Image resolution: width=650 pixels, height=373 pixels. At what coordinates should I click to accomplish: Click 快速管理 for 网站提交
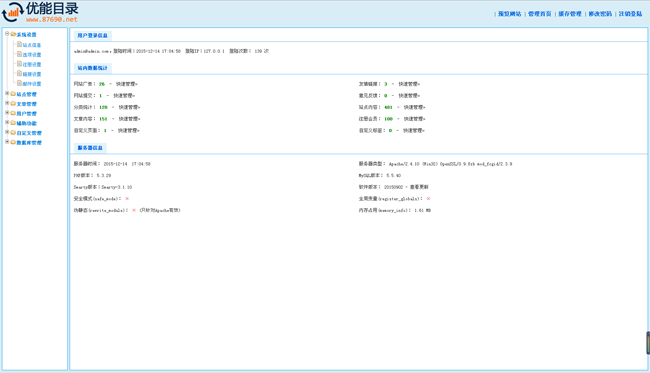pos(124,96)
